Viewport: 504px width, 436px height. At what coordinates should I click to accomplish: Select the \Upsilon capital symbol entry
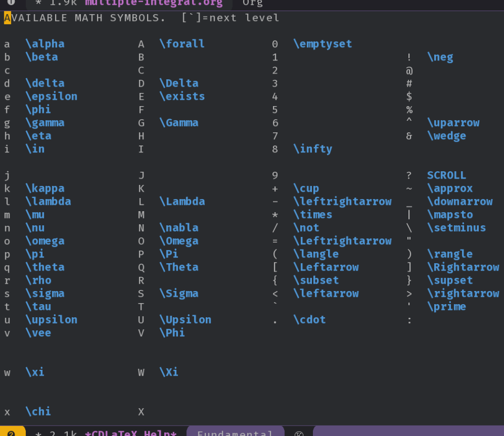(185, 320)
